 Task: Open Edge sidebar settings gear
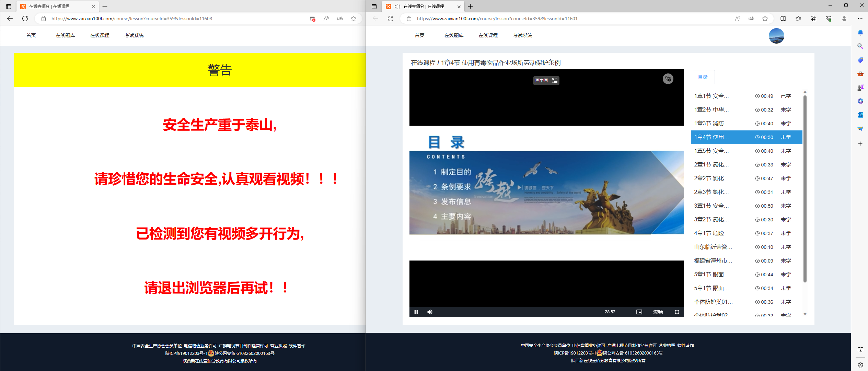pos(860,365)
